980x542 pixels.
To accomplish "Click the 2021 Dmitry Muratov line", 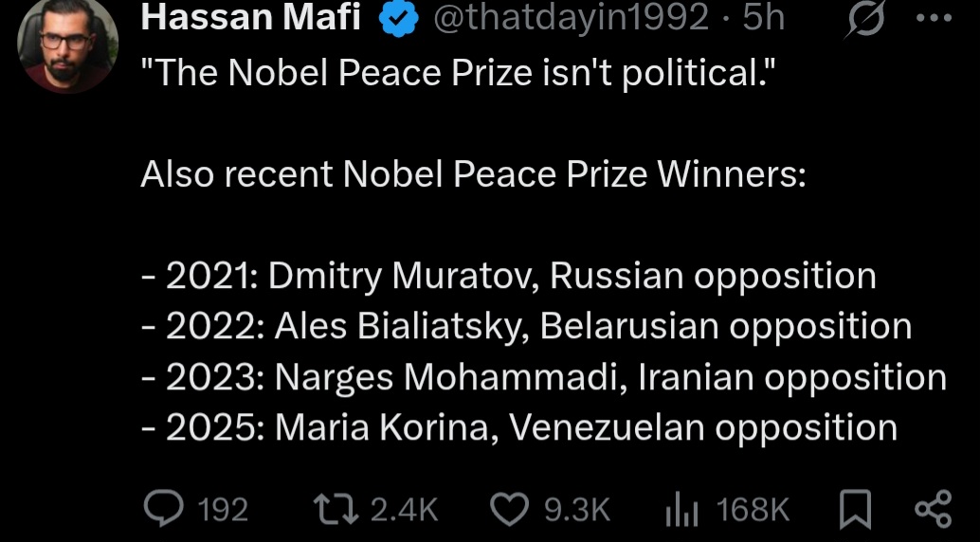I will coord(509,277).
